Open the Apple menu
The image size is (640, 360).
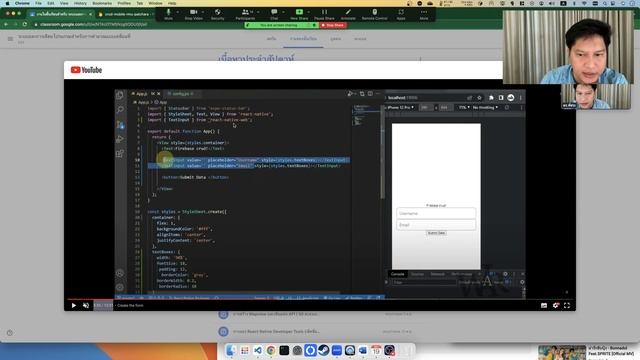coord(7,3)
